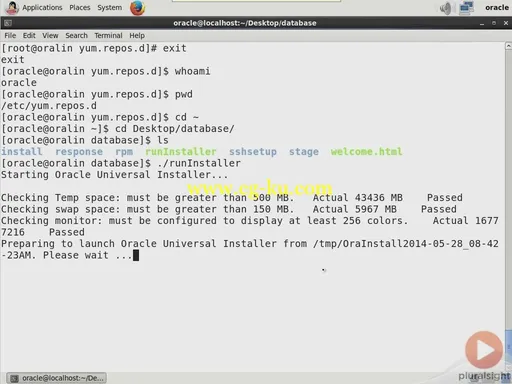Viewport: 512px width, 384px height.
Task: Click the window title 'oracle@localhost:~/Desktop/database'
Action: [245, 23]
